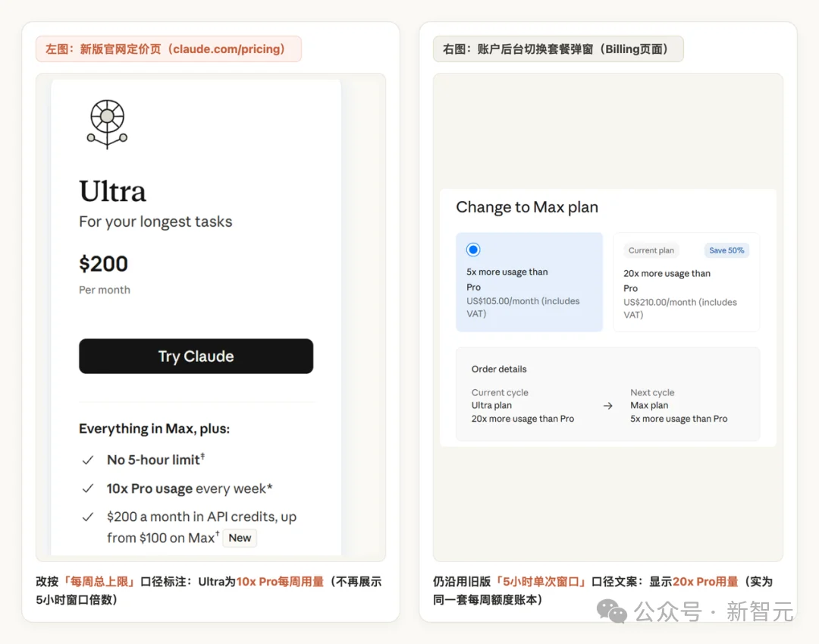Screen dimensions: 819x644
Task: Click Max plan in next cycle column
Action: tap(648, 405)
